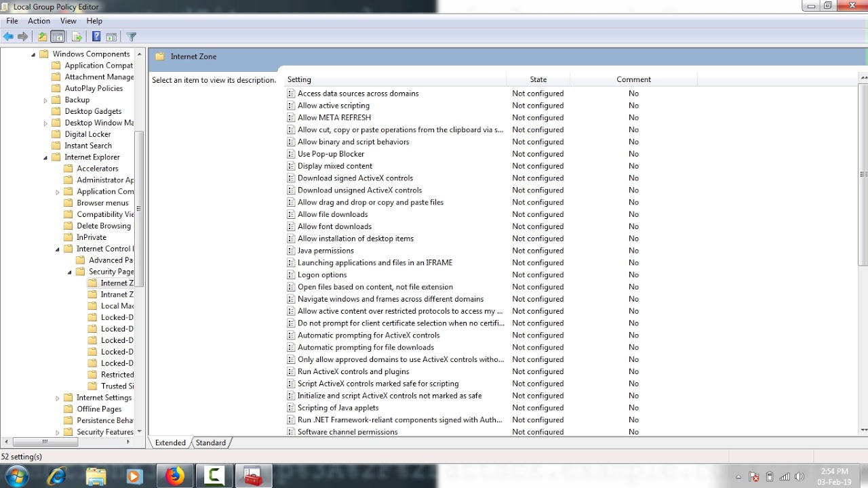The width and height of the screenshot is (868, 488).
Task: Go up one level using folder-up icon
Action: click(x=43, y=37)
